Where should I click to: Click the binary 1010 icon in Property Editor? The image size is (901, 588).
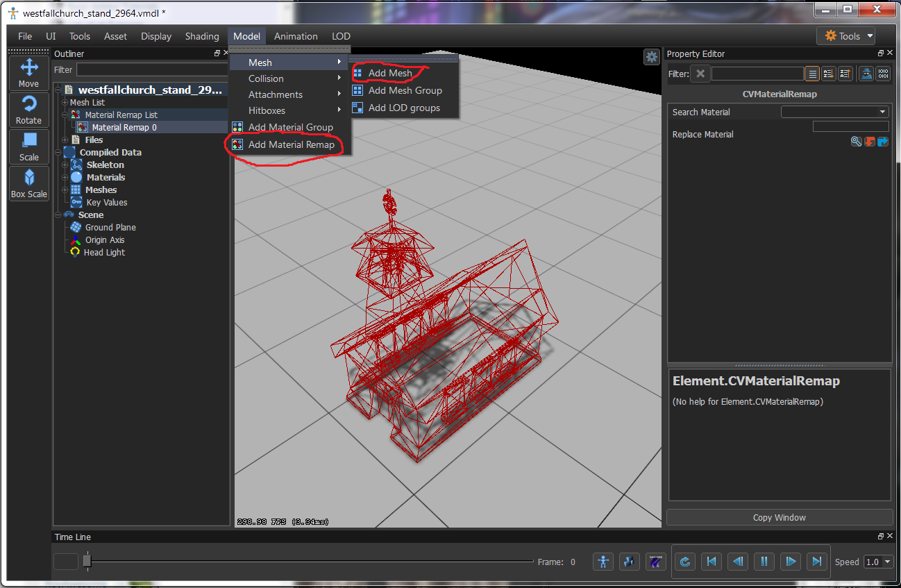[883, 74]
